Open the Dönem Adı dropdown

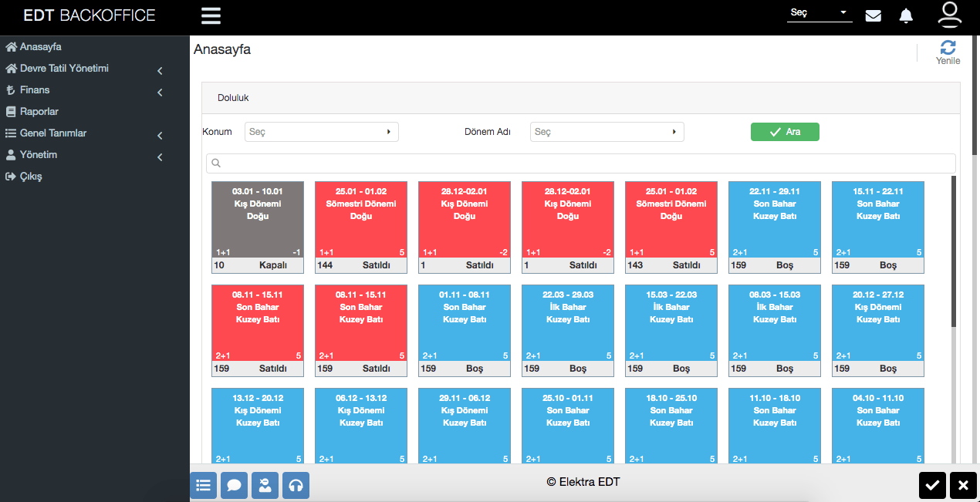coord(607,132)
